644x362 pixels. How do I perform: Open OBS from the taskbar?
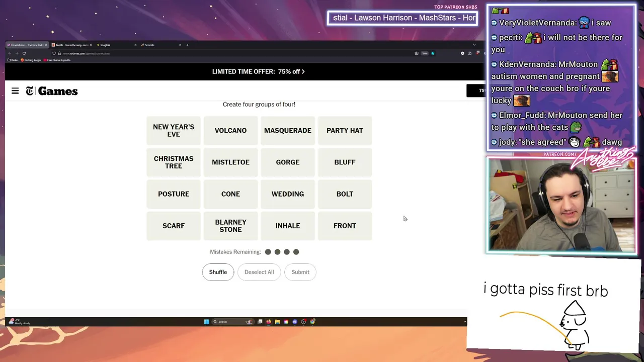304,322
